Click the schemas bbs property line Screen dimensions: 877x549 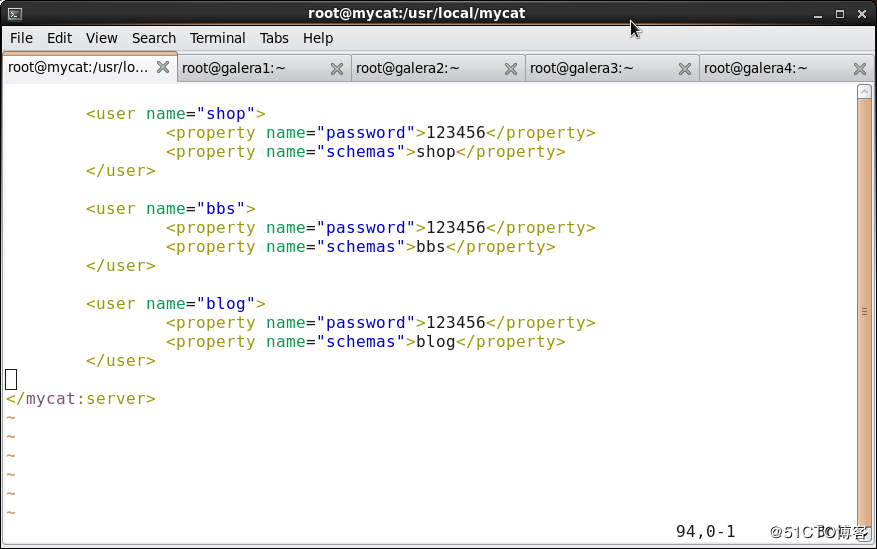pyautogui.click(x=361, y=247)
